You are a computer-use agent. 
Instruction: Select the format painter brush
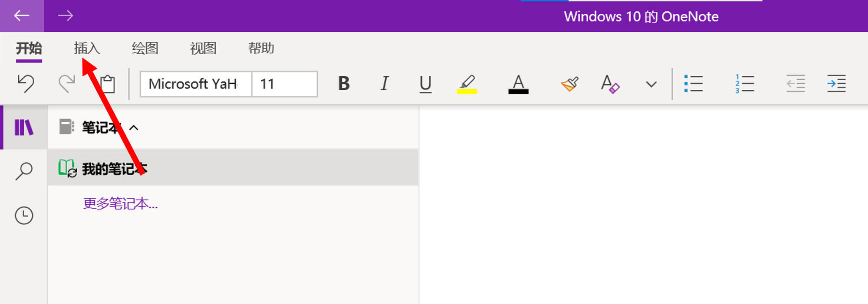[569, 83]
